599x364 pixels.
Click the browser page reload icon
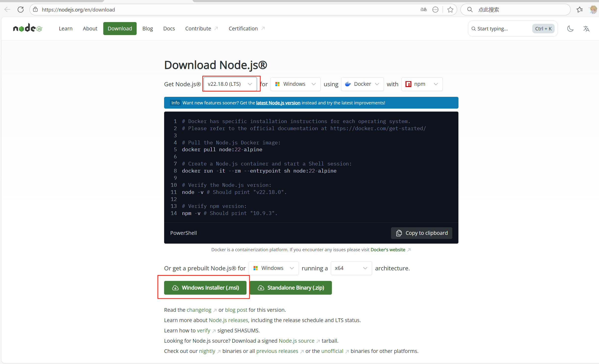tap(21, 10)
